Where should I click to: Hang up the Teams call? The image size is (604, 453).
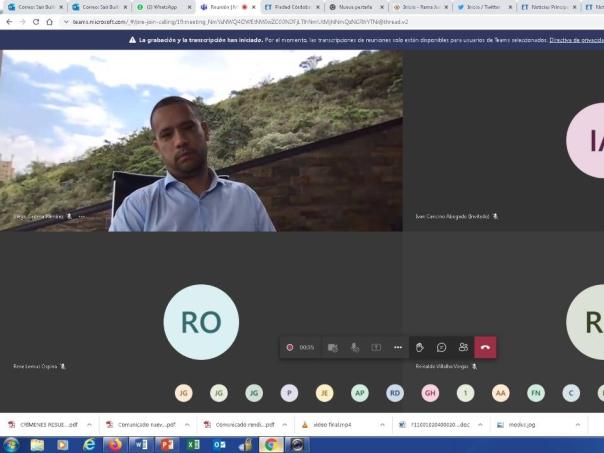tap(485, 347)
